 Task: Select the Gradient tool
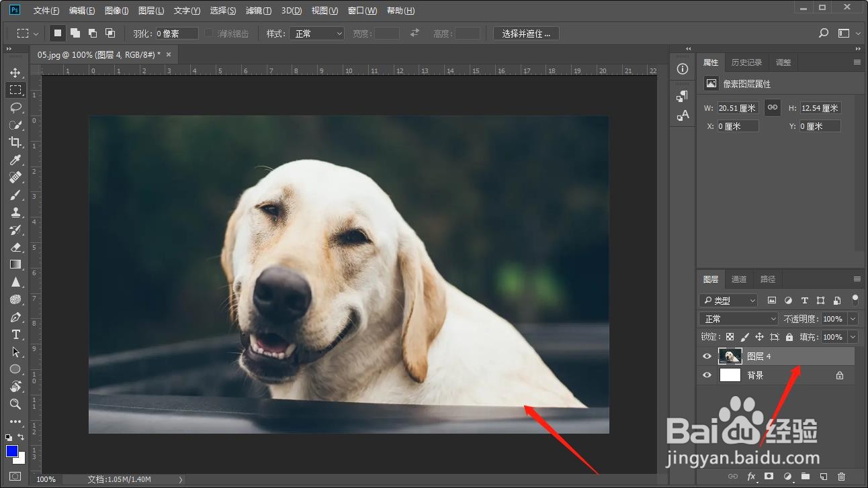[x=15, y=264]
